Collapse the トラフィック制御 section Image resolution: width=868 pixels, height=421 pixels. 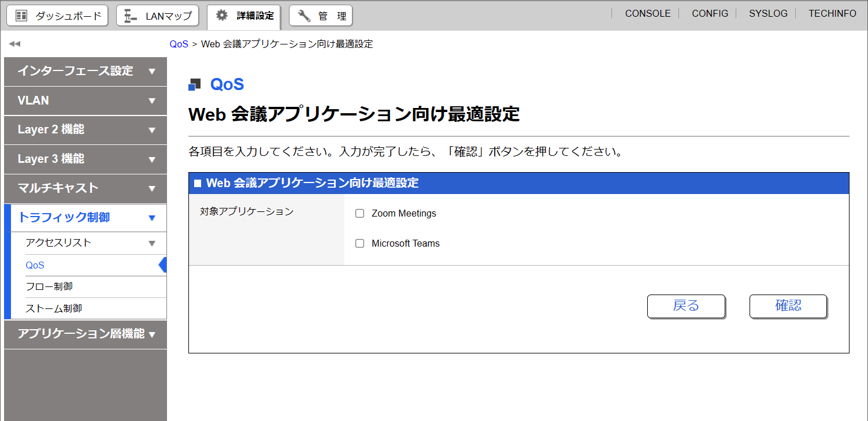coord(152,218)
